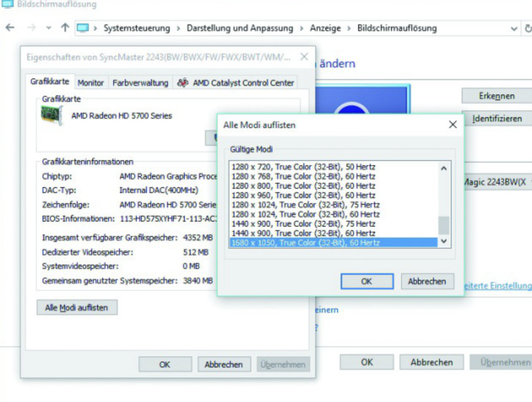532x402 pixels.
Task: Click the Bildschirmauflösung title bar icon
Action: [8, 4]
